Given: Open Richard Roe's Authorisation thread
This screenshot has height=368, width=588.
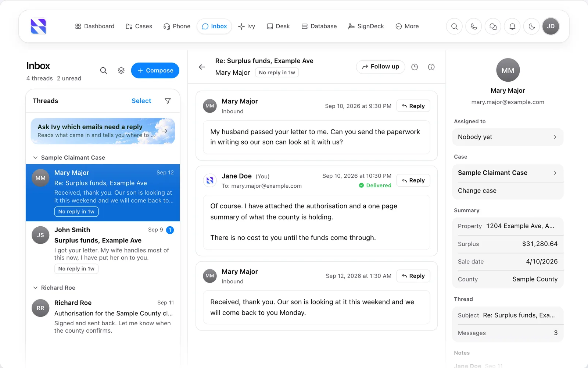Looking at the screenshot, I should click(x=103, y=316).
